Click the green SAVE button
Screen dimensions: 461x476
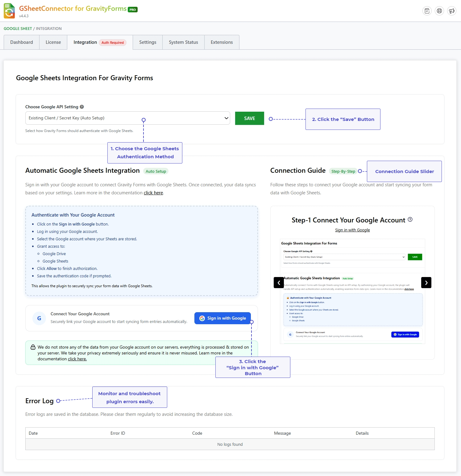250,118
